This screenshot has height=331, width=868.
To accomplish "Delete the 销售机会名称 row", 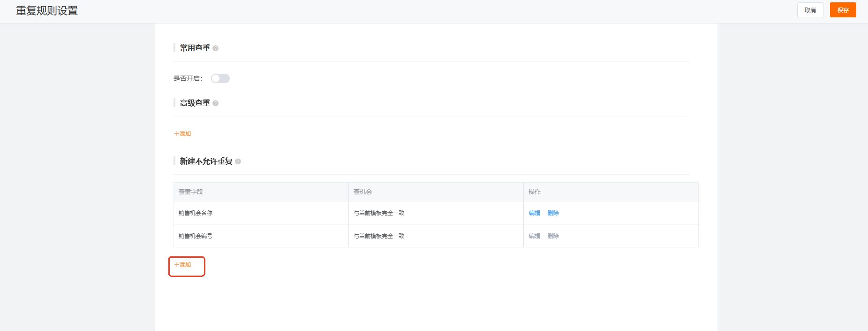I will pos(553,213).
